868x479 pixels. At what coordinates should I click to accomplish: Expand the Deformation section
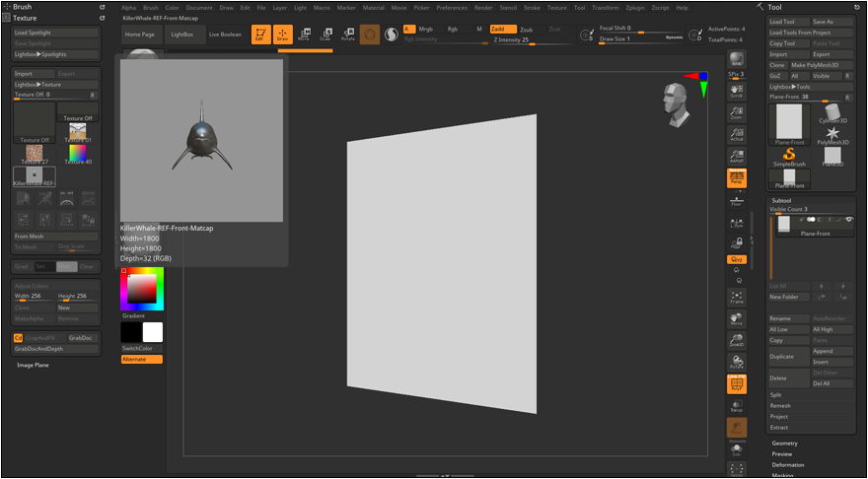click(788, 464)
